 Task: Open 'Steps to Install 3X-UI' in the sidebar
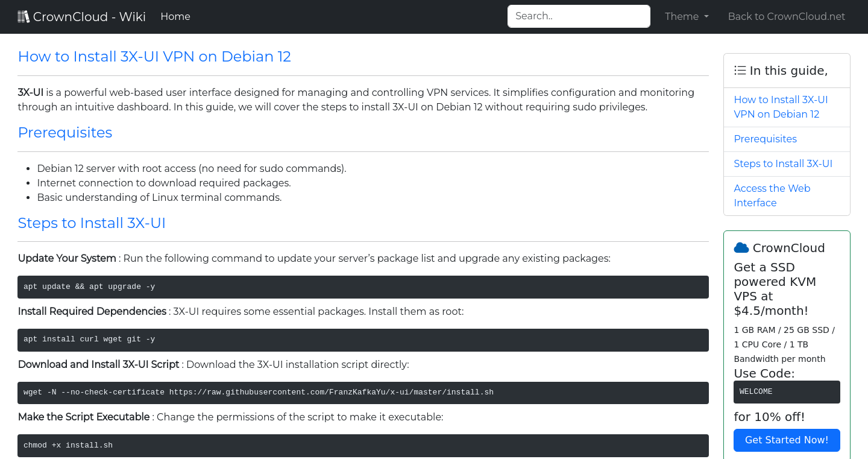coord(783,163)
